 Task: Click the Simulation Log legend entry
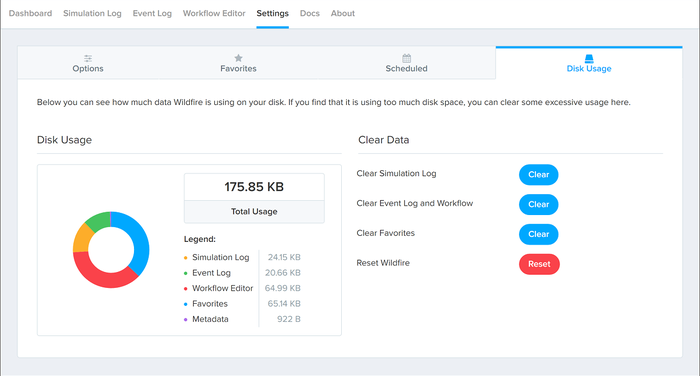click(221, 257)
